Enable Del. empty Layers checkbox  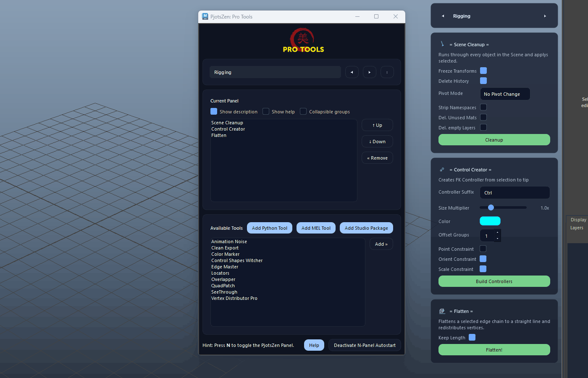(x=483, y=127)
